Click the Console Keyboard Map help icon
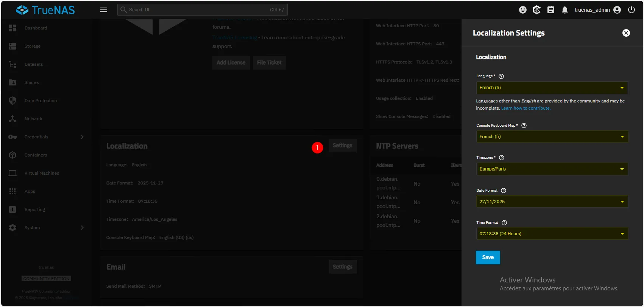644x307 pixels. [524, 126]
